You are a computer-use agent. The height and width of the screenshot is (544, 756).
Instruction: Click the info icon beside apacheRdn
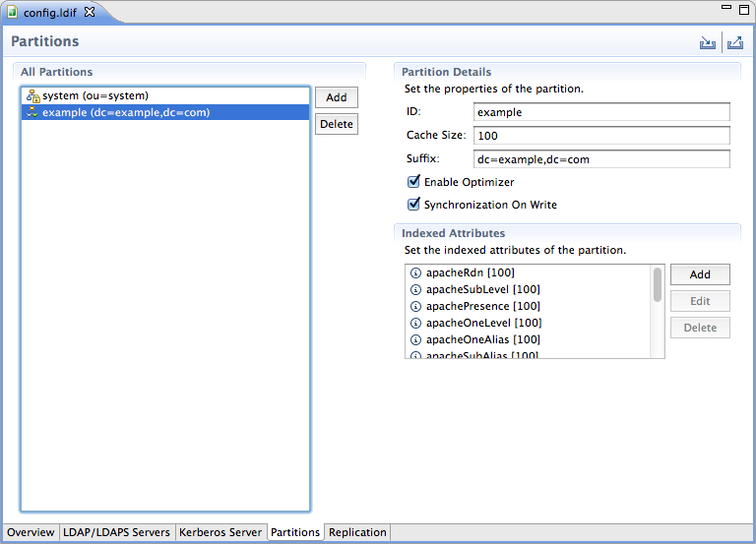tap(415, 272)
